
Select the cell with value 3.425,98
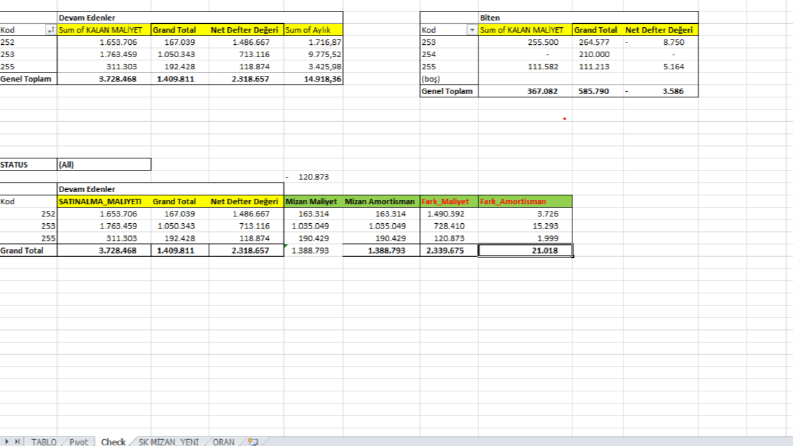click(x=313, y=66)
